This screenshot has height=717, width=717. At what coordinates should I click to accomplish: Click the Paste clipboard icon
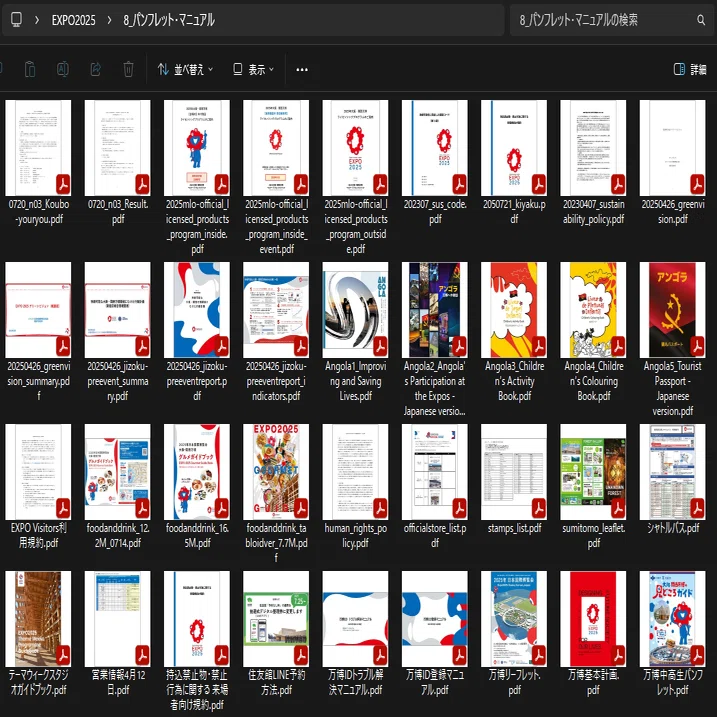tap(30, 70)
